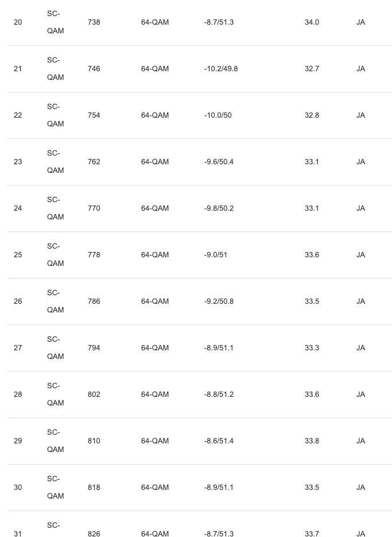Screen dimensions: 392x537
Task: Click channel number 24
Action: 18,208
